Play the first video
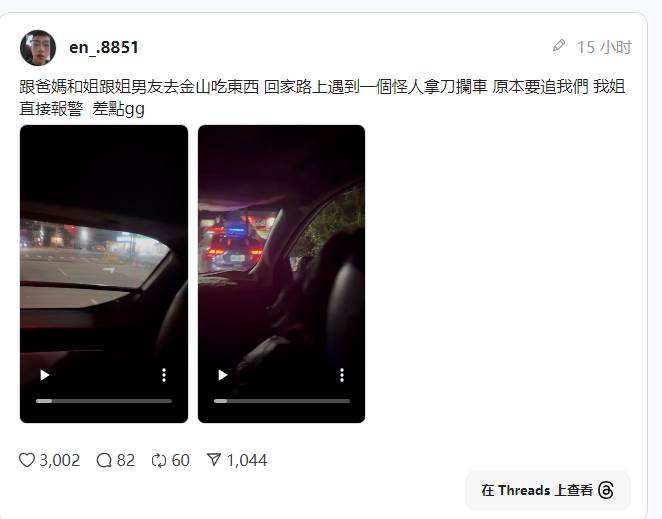The width and height of the screenshot is (662, 519). click(x=45, y=375)
